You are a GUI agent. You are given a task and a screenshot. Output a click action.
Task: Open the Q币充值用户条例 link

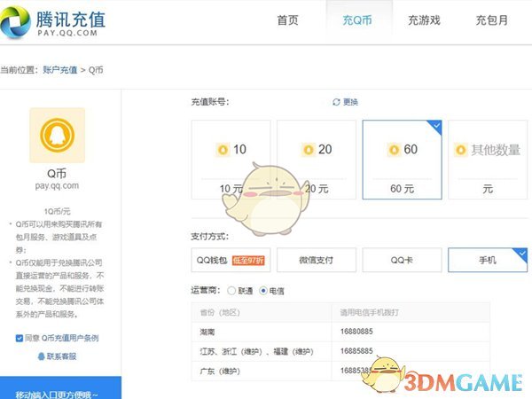(70, 338)
